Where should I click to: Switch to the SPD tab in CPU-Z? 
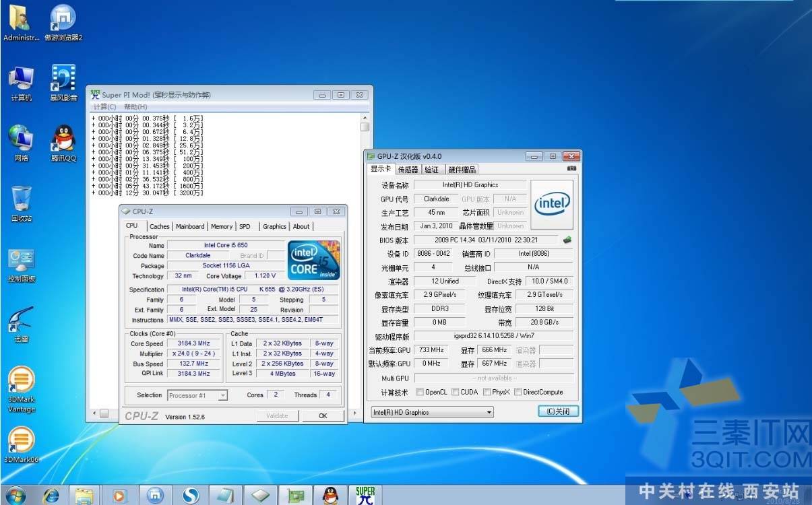click(x=245, y=227)
